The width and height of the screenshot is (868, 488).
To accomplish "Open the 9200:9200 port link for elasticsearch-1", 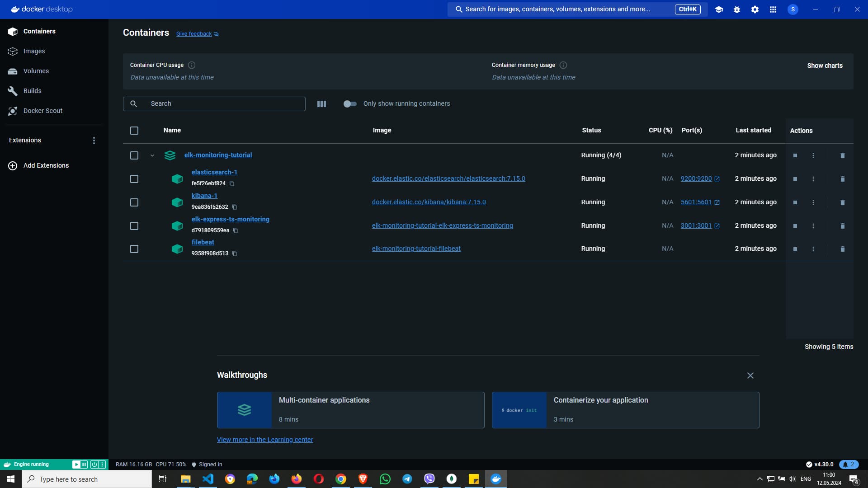I will click(697, 178).
